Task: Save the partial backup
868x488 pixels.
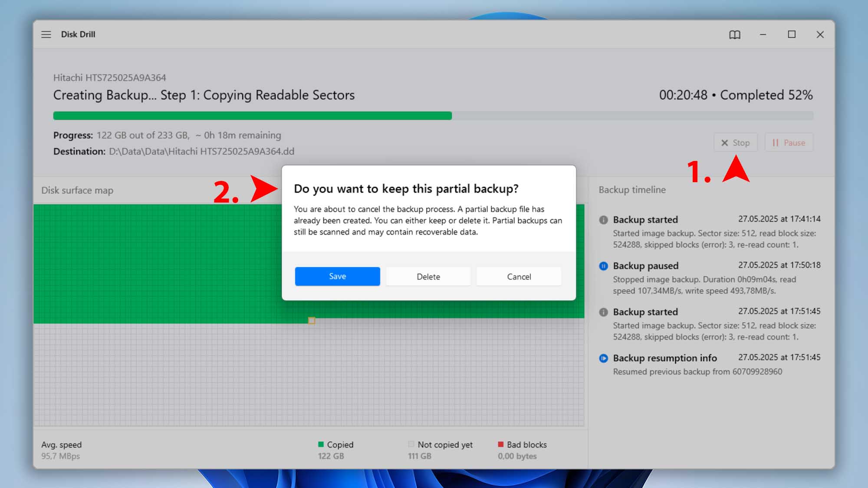Action: coord(337,276)
